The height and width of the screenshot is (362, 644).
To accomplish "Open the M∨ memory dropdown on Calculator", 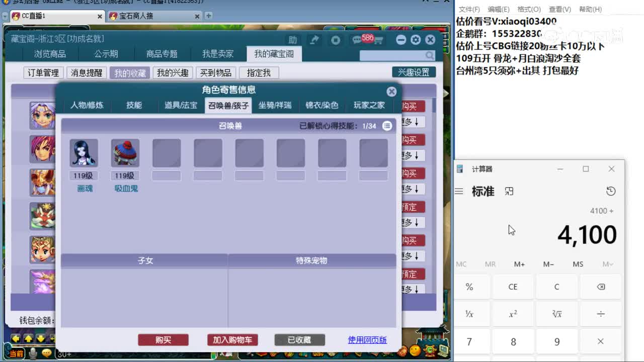I will 607,264.
